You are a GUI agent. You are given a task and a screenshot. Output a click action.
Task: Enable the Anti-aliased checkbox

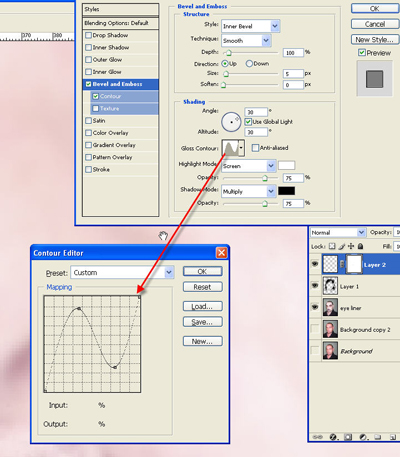(255, 148)
